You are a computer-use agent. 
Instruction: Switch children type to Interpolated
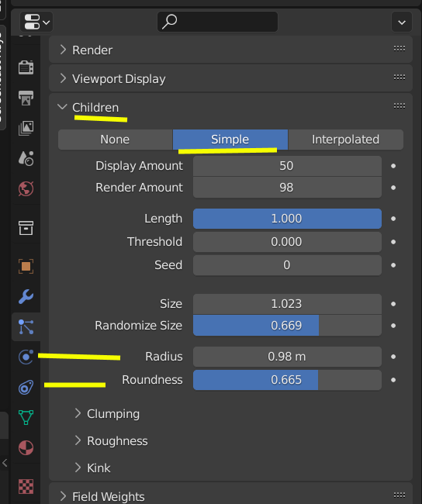[345, 140]
